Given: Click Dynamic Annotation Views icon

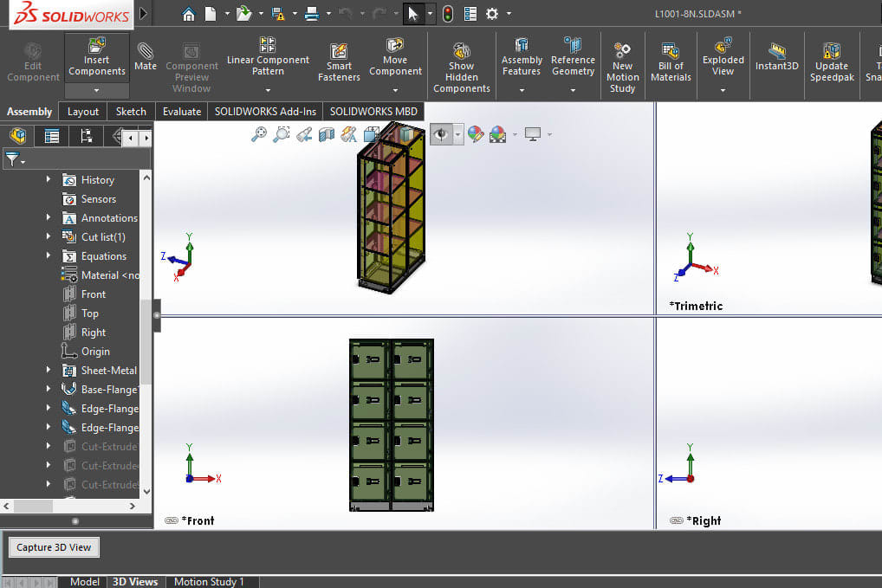Looking at the screenshot, I should point(349,134).
